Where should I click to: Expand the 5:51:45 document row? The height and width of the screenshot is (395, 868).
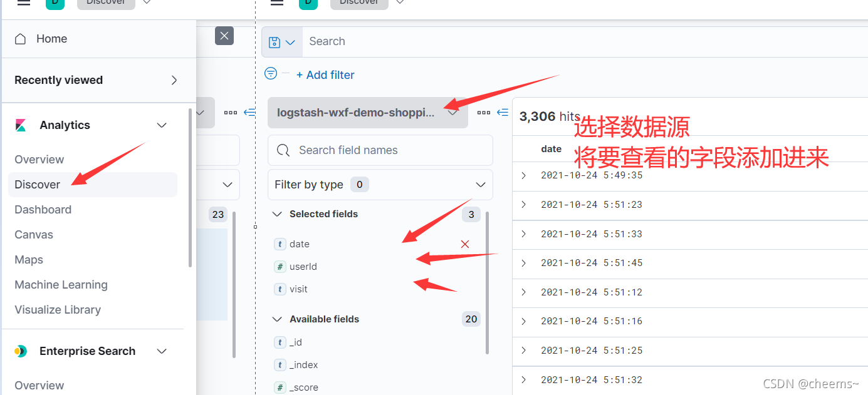tap(524, 263)
